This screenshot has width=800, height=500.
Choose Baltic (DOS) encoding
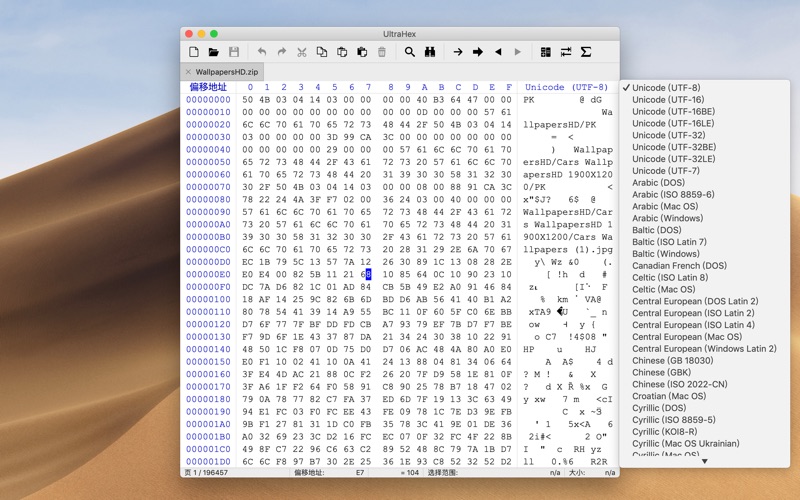[x=657, y=230]
